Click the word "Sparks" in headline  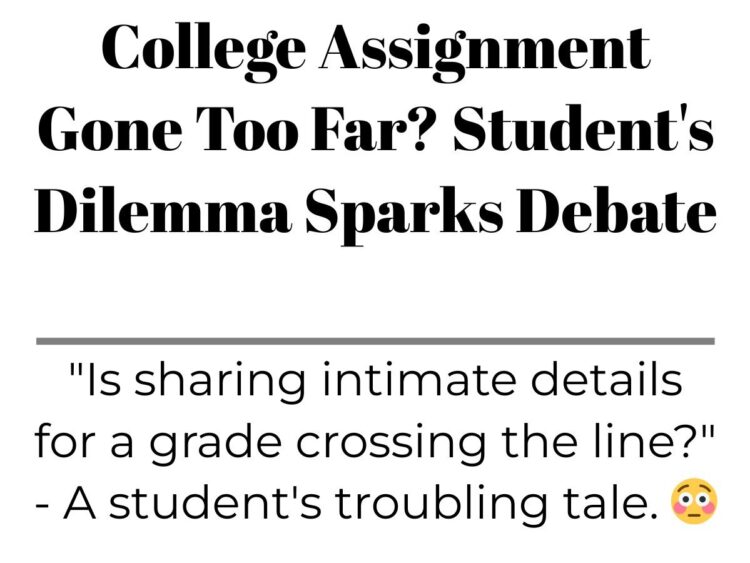coord(404,213)
